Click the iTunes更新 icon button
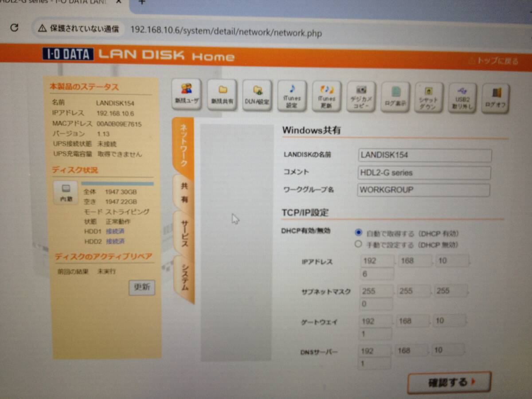The width and height of the screenshot is (532, 399). click(x=327, y=96)
